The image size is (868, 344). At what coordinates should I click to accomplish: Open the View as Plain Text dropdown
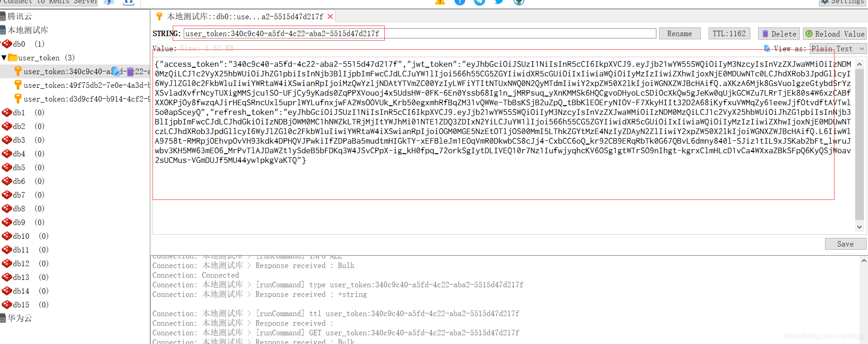point(838,48)
